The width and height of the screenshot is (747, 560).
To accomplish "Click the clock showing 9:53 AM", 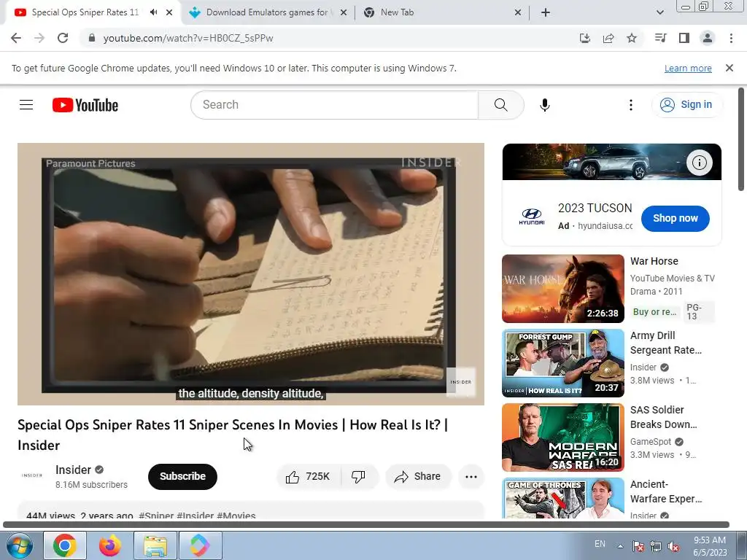I will point(710,540).
